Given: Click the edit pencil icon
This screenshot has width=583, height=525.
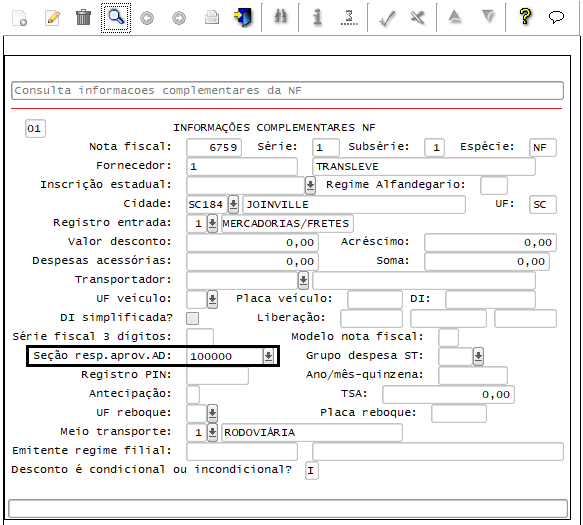Looking at the screenshot, I should click(52, 17).
